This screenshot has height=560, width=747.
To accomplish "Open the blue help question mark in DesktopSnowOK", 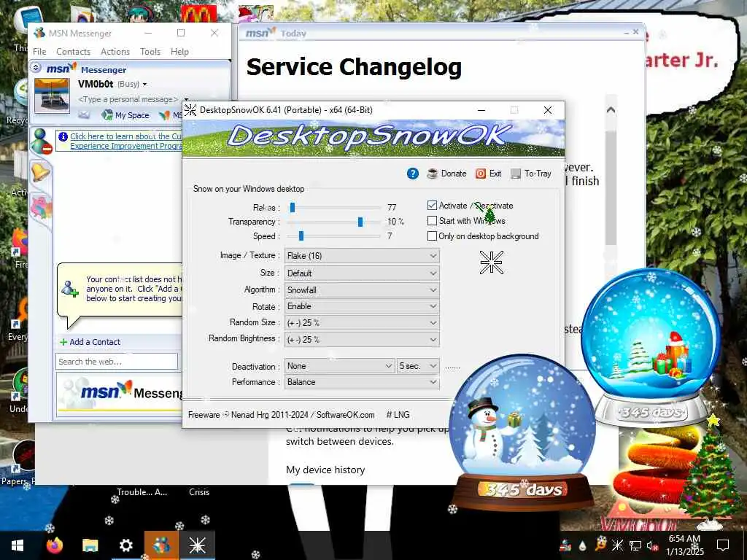I will (413, 174).
